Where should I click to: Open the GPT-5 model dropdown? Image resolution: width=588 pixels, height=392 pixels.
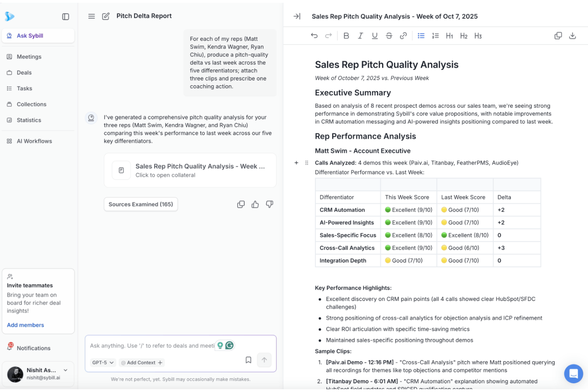[x=102, y=362]
